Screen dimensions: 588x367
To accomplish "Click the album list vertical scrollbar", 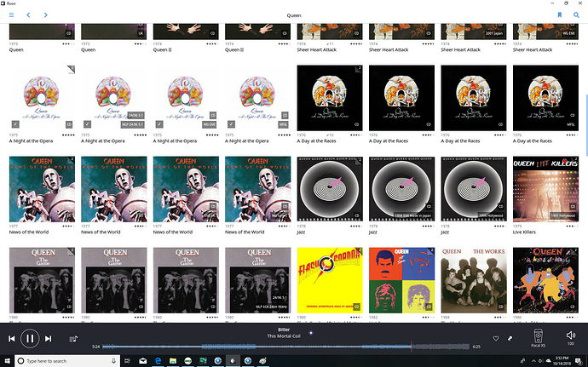I will pyautogui.click(x=586, y=125).
